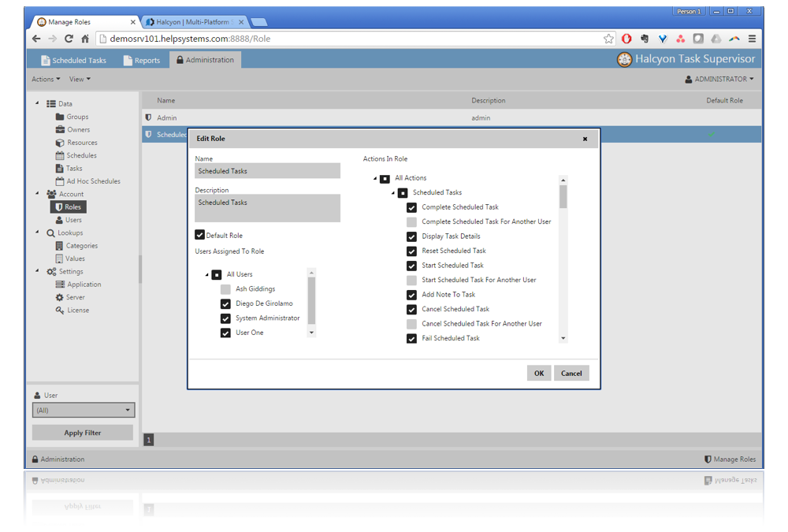The image size is (788, 532).
Task: Bookmark this page with the star icon
Action: 608,39
